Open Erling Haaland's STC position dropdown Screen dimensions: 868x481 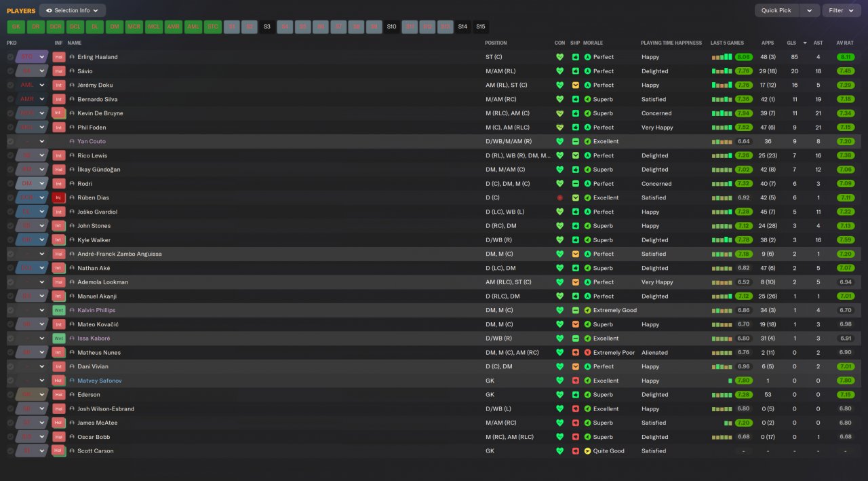[x=32, y=57]
